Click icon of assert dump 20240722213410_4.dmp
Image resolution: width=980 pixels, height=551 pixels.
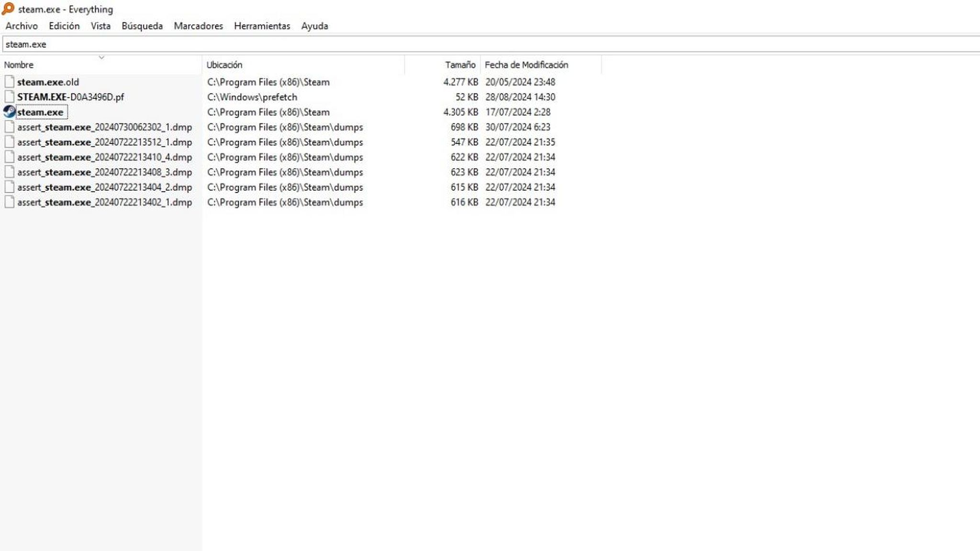tap(9, 157)
